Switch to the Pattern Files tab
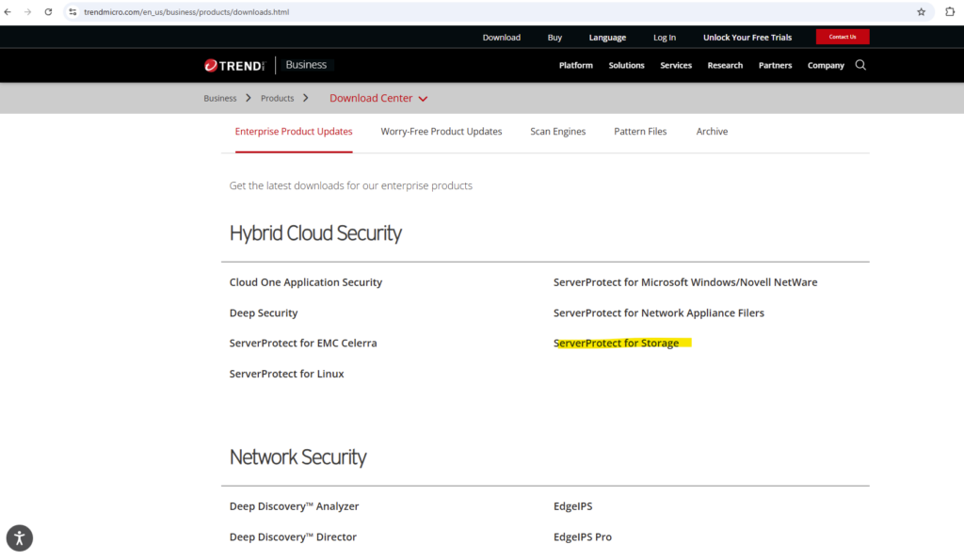Image resolution: width=964 pixels, height=560 pixels. (x=640, y=132)
